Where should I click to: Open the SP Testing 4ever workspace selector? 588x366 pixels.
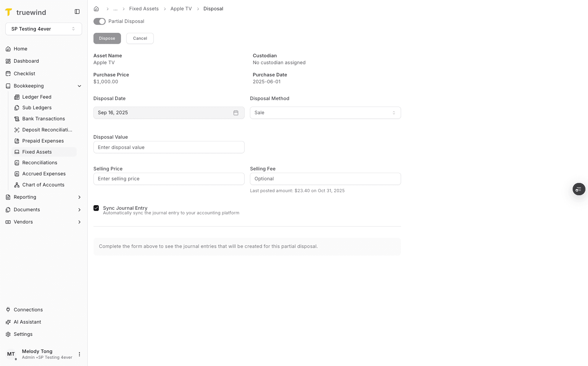(43, 29)
